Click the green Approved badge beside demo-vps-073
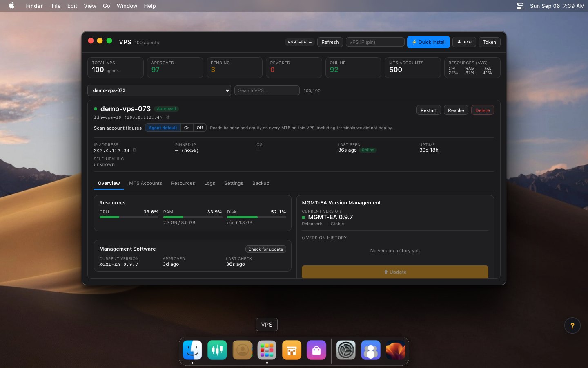Viewport: 588px width, 368px height. [x=166, y=109]
